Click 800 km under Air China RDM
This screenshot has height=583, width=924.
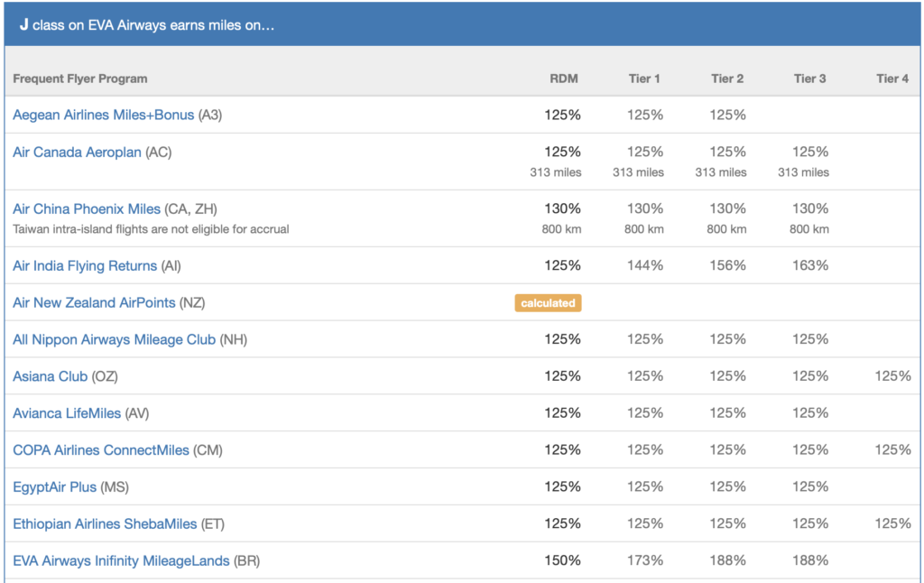coord(561,228)
